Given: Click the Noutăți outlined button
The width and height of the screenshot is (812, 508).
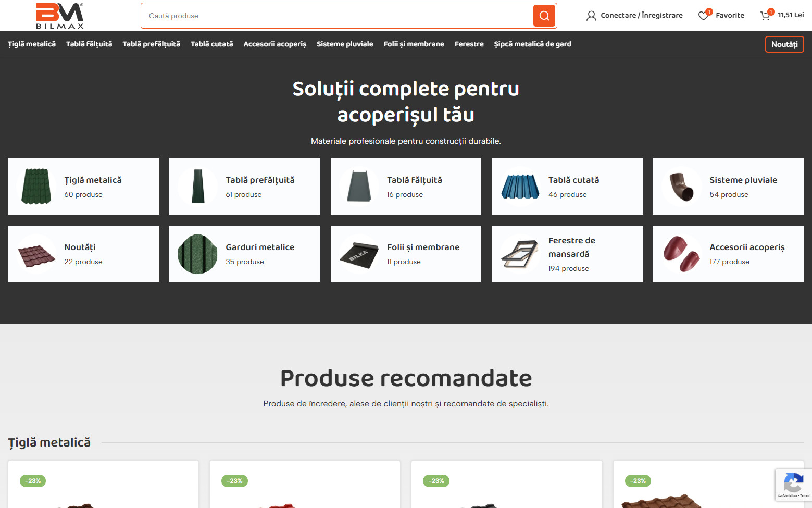Looking at the screenshot, I should (784, 44).
